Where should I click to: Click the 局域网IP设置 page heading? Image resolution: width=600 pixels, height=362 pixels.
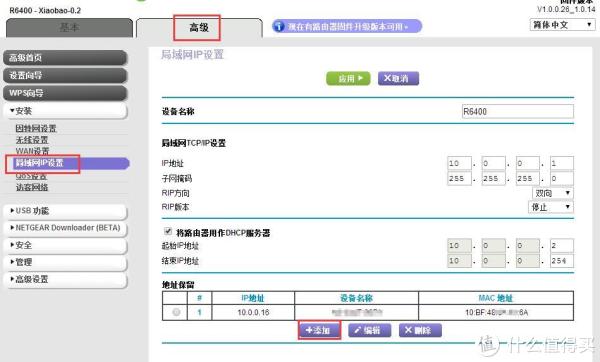click(x=192, y=55)
